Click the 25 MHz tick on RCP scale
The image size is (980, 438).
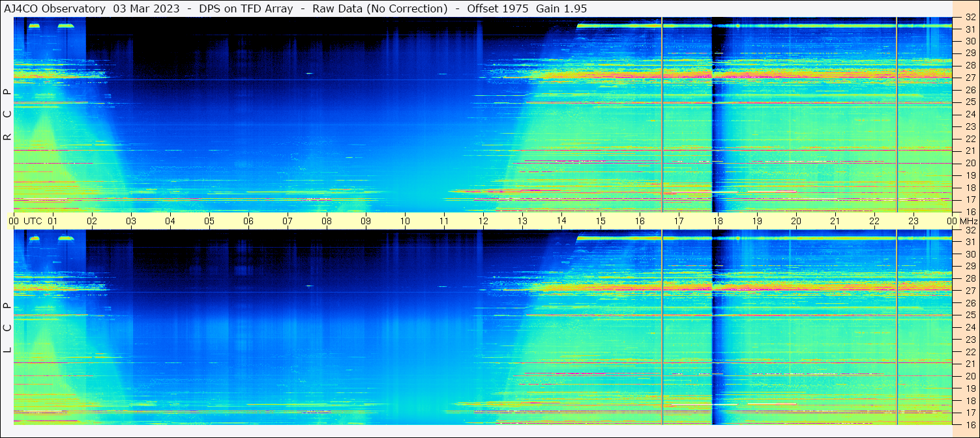[970, 102]
